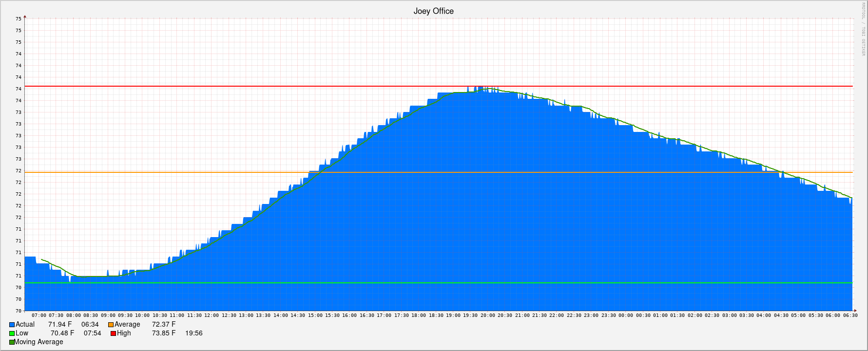Click the red High legend swatch

coord(114,333)
